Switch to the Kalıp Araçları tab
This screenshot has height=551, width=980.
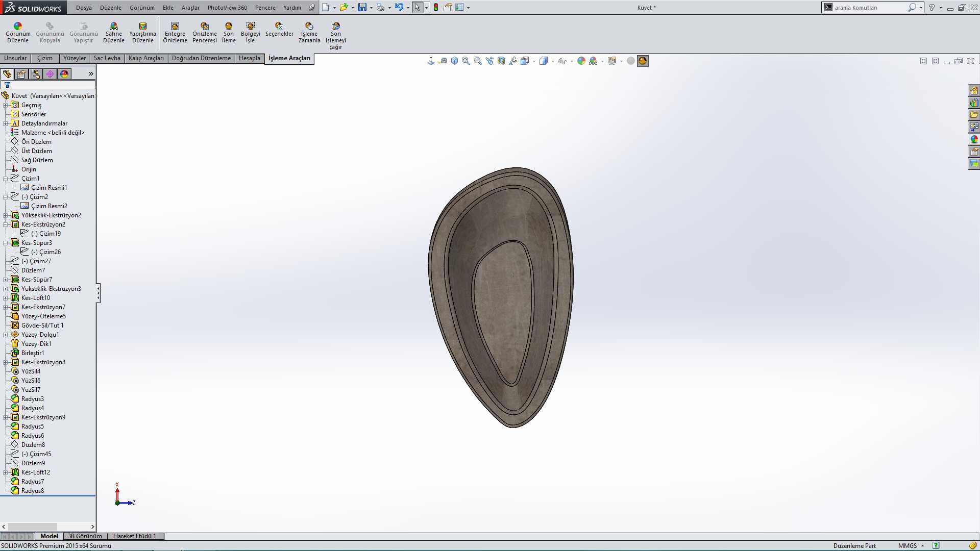(146, 58)
